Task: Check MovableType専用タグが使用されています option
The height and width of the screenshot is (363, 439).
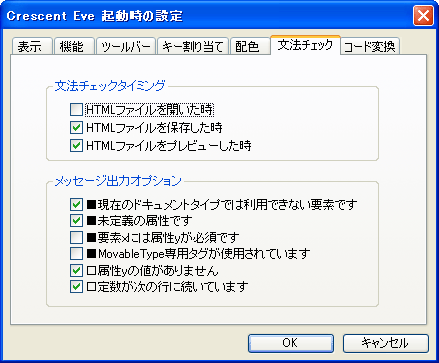Action: coord(76,254)
